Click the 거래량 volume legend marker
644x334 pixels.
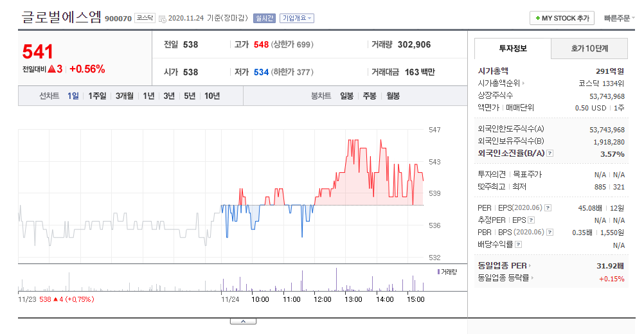pos(438,272)
